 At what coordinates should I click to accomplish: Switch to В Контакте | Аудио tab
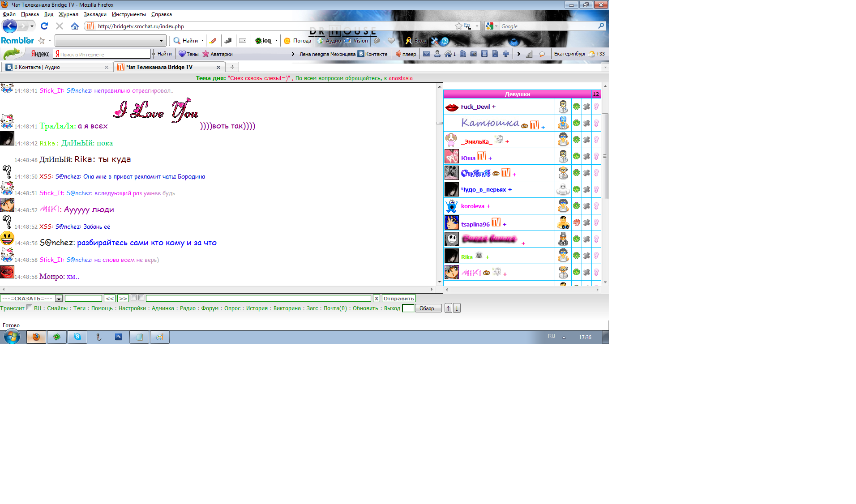coord(57,67)
